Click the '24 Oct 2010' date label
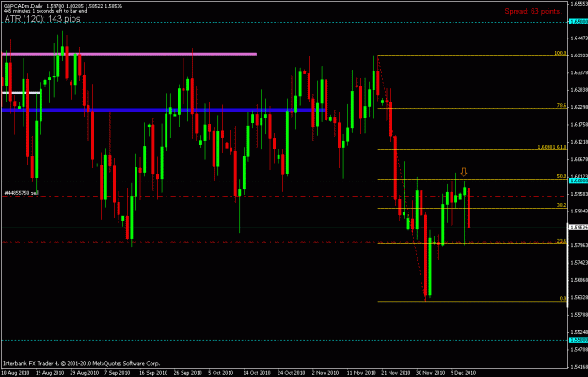 (x=292, y=373)
